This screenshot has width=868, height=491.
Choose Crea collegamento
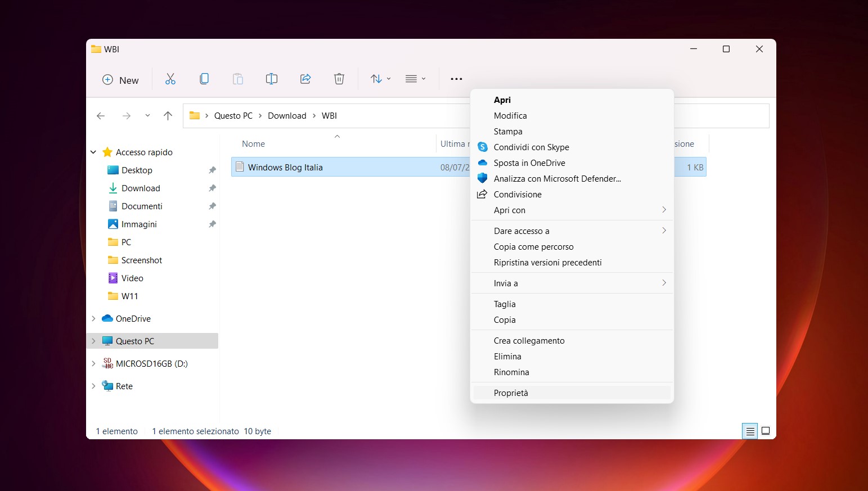click(572, 341)
